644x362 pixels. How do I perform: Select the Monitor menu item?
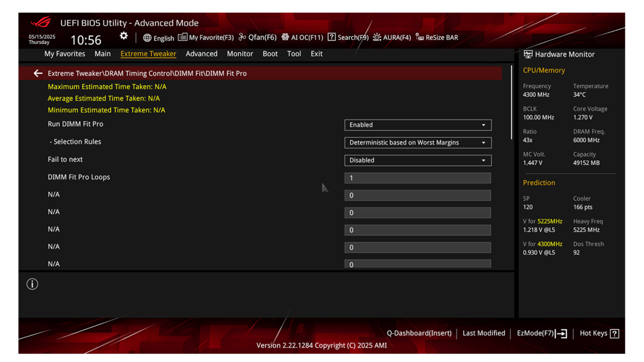click(x=240, y=54)
